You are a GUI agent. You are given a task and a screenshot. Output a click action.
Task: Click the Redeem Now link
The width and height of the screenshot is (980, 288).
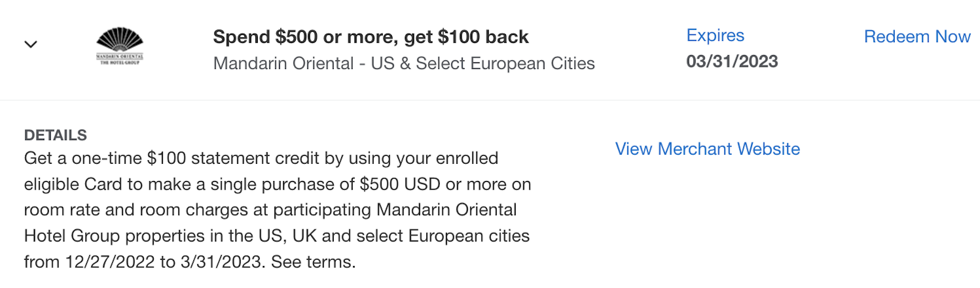(917, 37)
